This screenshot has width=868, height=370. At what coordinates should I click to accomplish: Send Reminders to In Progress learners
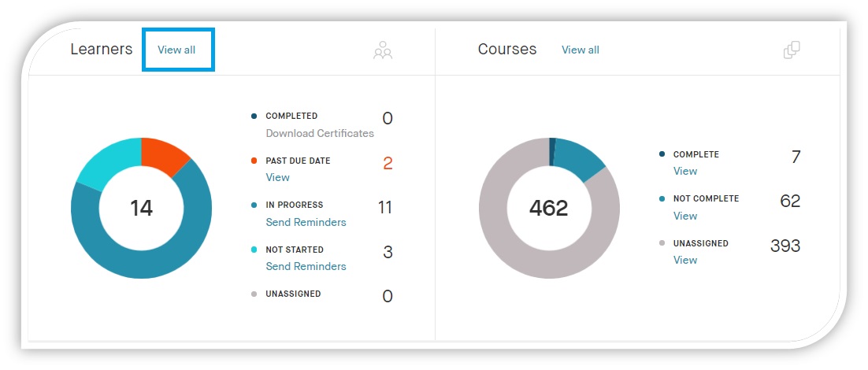point(306,222)
